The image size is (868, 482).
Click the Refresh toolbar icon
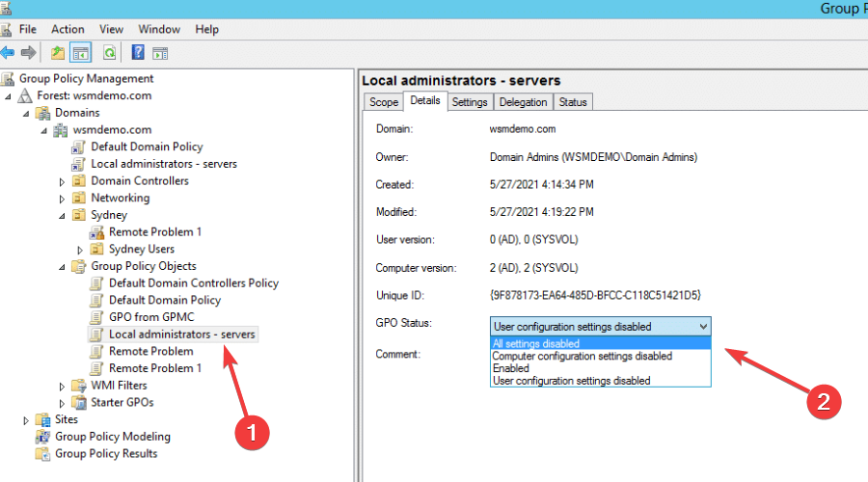coord(110,53)
